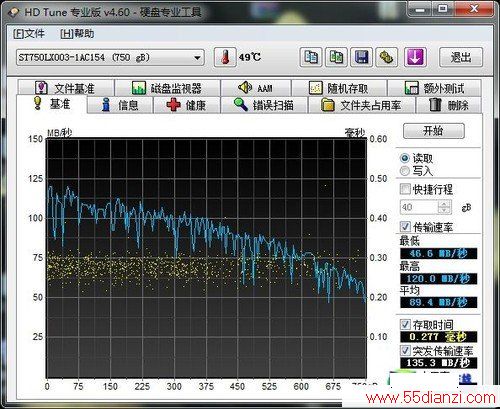Copy info to clipboard icon
This screenshot has width=500, height=409.
[x=311, y=57]
